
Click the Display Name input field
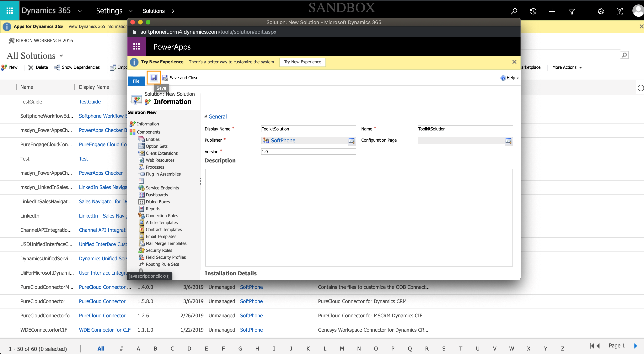[x=309, y=129]
